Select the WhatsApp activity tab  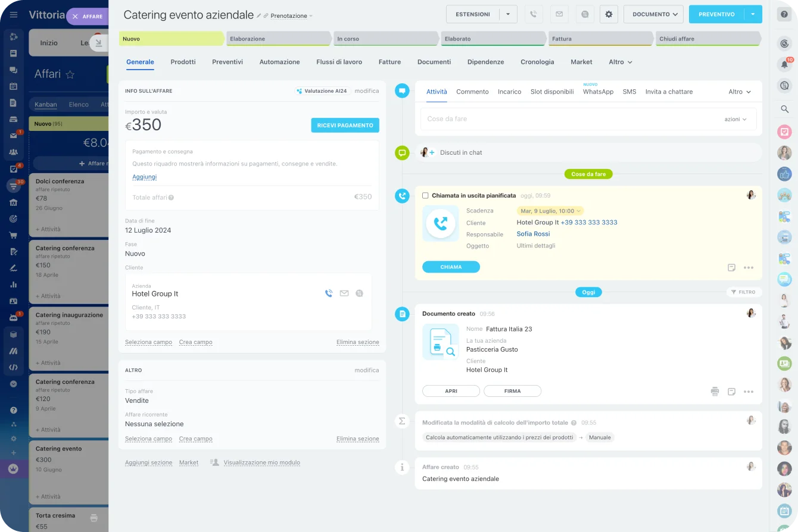[x=598, y=92]
